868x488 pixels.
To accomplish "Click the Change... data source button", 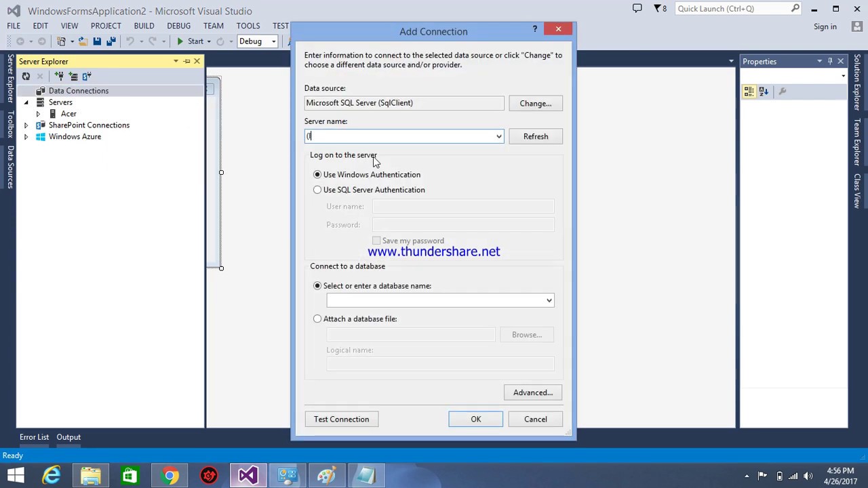I will tap(536, 104).
